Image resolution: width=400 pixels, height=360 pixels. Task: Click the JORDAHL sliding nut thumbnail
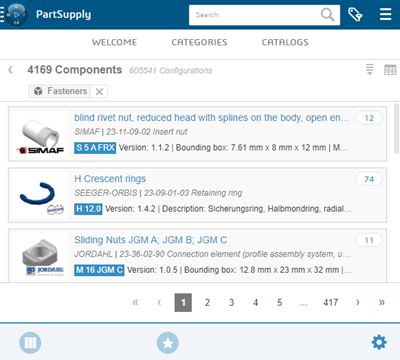point(40,256)
